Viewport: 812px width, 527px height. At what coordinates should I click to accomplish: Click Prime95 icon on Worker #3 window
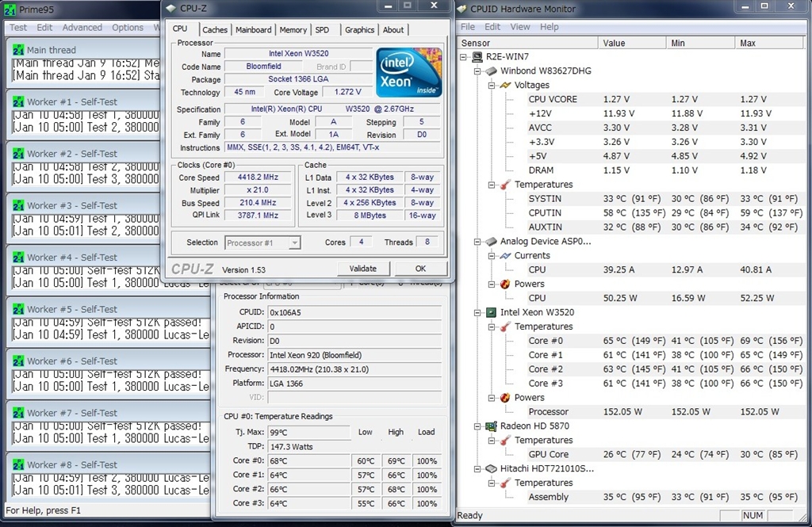(18, 205)
